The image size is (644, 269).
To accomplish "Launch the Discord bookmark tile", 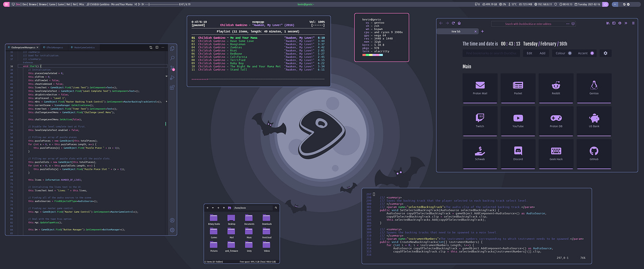I will (x=518, y=153).
